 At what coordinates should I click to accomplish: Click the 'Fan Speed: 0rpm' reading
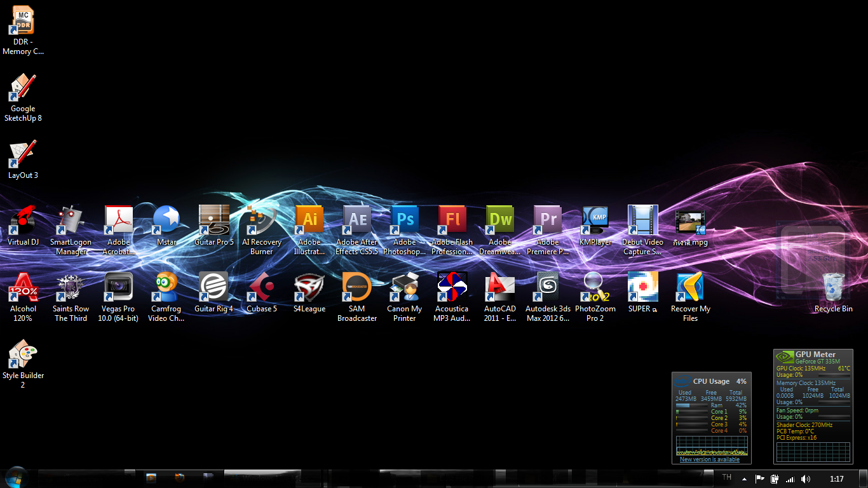point(797,410)
